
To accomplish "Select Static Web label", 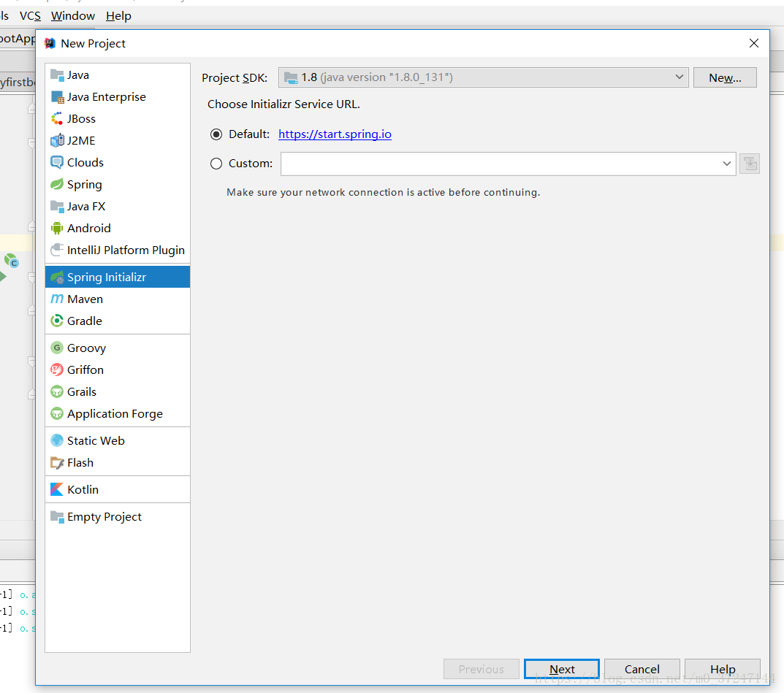I will (96, 440).
